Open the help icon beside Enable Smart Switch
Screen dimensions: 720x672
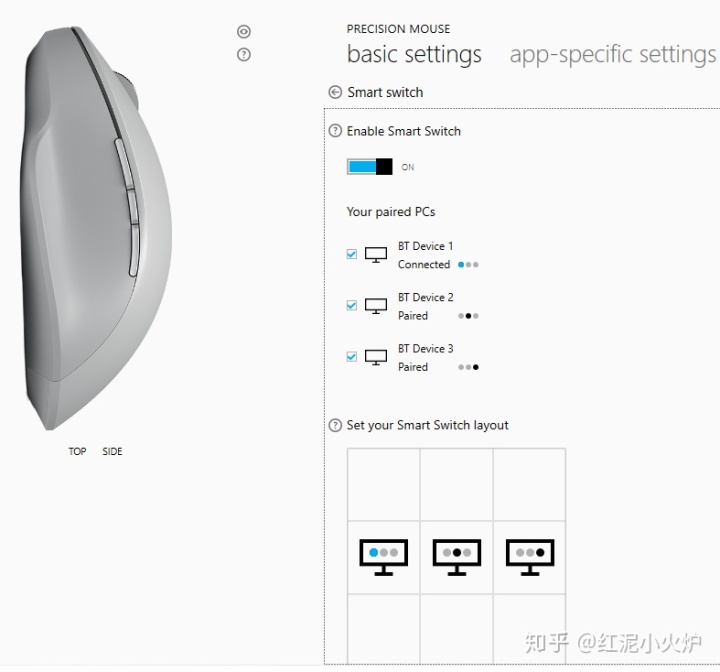click(335, 131)
